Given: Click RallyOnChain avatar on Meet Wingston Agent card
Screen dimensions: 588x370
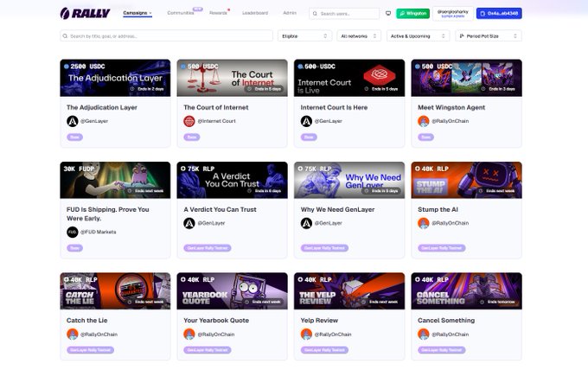Looking at the screenshot, I should click(424, 121).
